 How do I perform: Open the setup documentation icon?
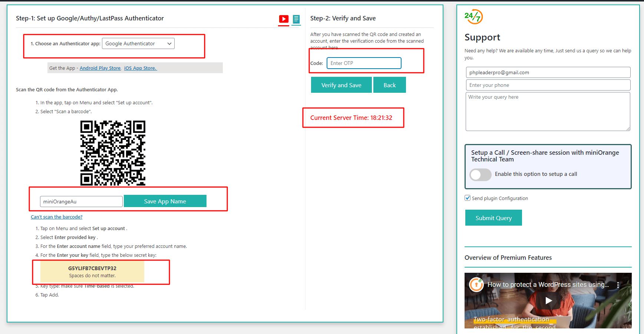[x=296, y=19]
